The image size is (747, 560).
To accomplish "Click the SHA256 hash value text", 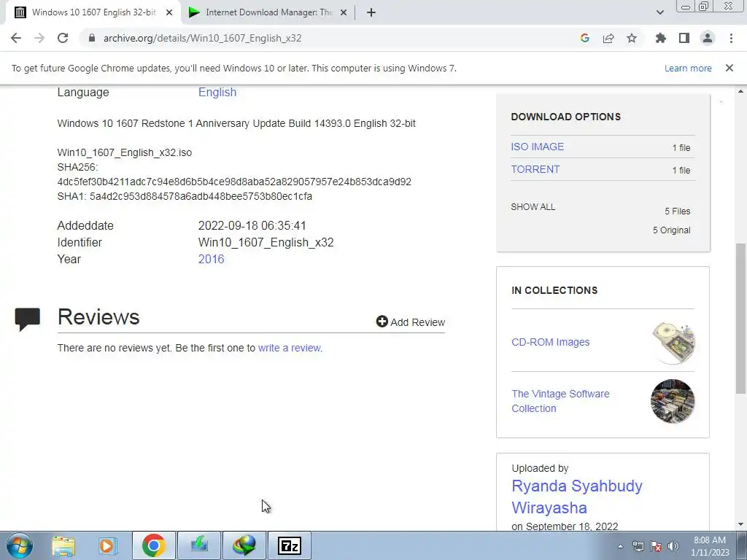I will click(234, 182).
